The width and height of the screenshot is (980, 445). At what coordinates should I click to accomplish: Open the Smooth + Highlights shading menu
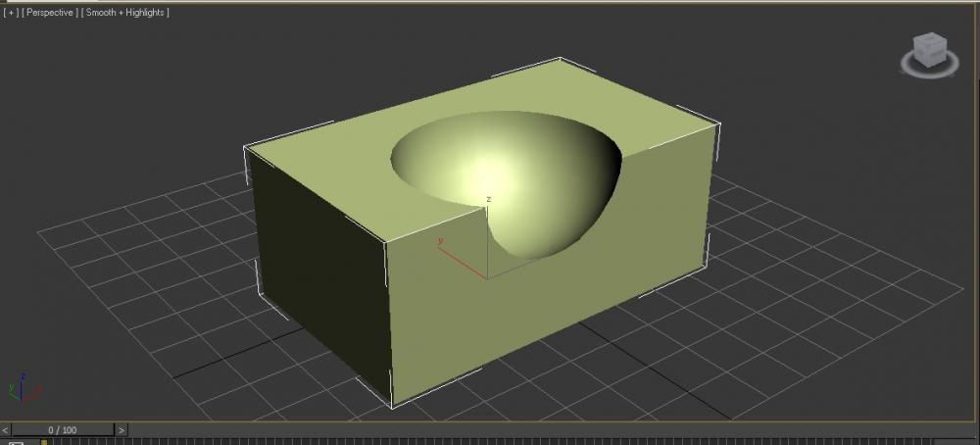click(125, 13)
